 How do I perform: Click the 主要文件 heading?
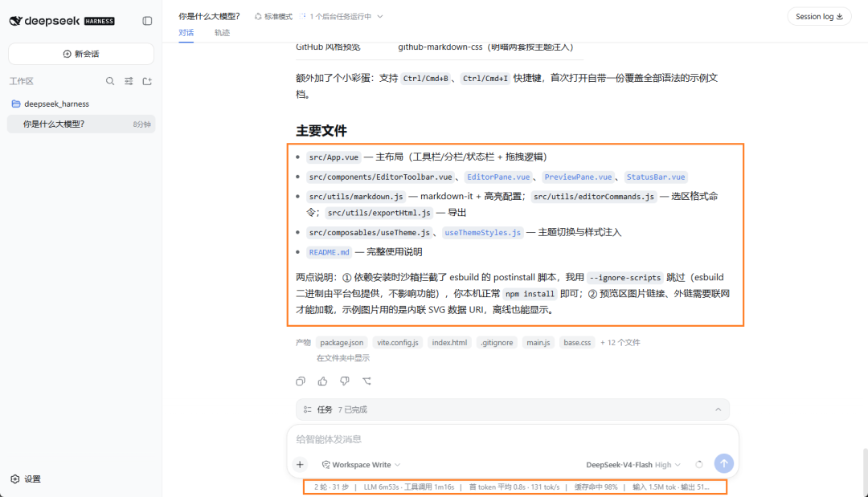coord(321,130)
